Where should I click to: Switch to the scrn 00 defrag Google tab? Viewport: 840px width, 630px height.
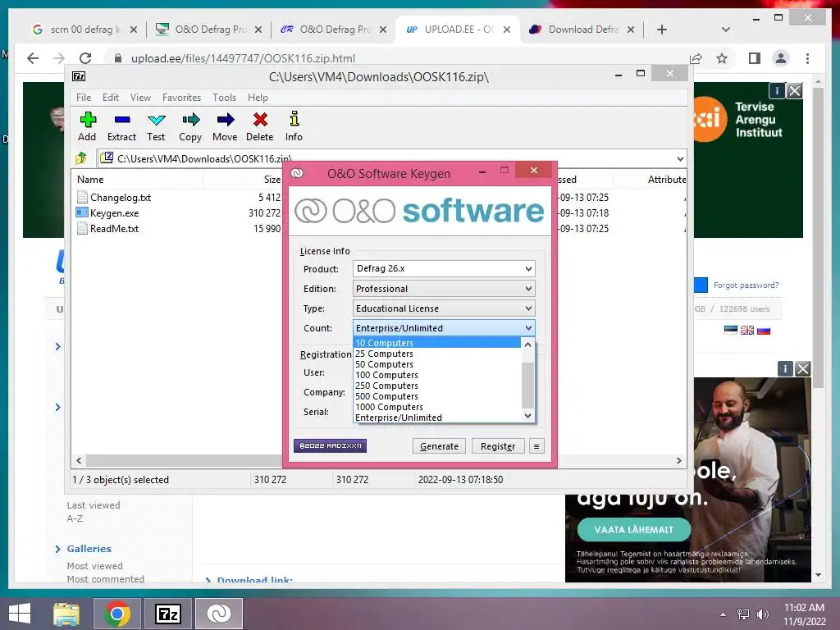[84, 30]
